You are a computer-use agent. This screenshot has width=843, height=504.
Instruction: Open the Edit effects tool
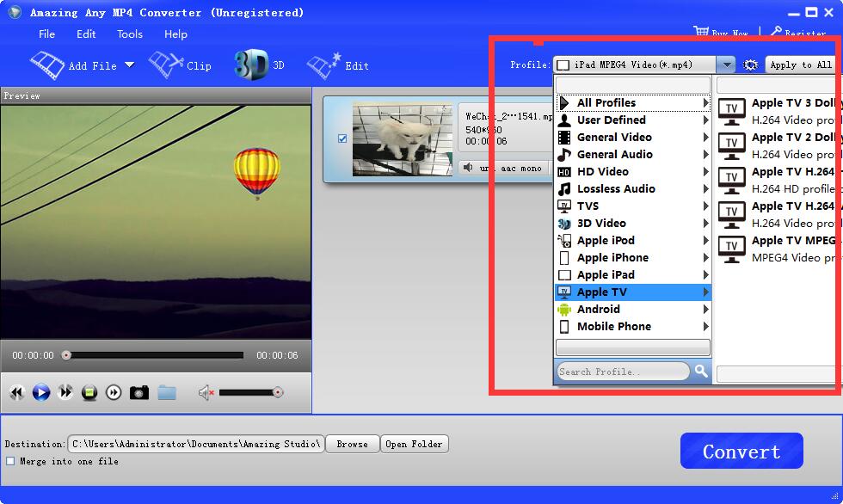click(337, 65)
